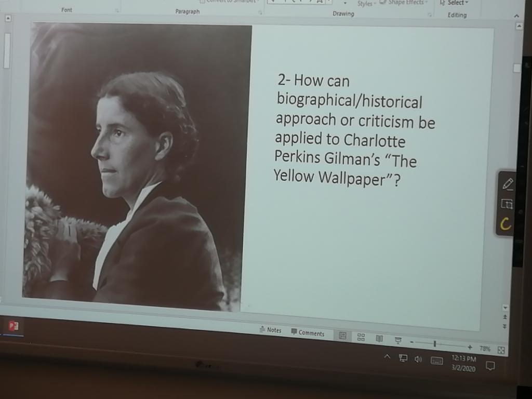The image size is (532, 399).
Task: Start Slide Show from status bar
Action: tap(398, 340)
